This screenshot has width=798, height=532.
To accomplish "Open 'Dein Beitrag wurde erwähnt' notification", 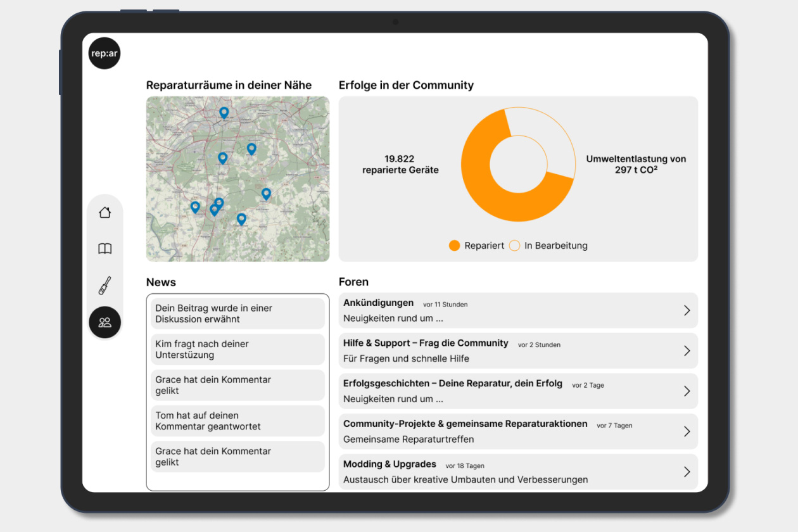I will [x=237, y=313].
